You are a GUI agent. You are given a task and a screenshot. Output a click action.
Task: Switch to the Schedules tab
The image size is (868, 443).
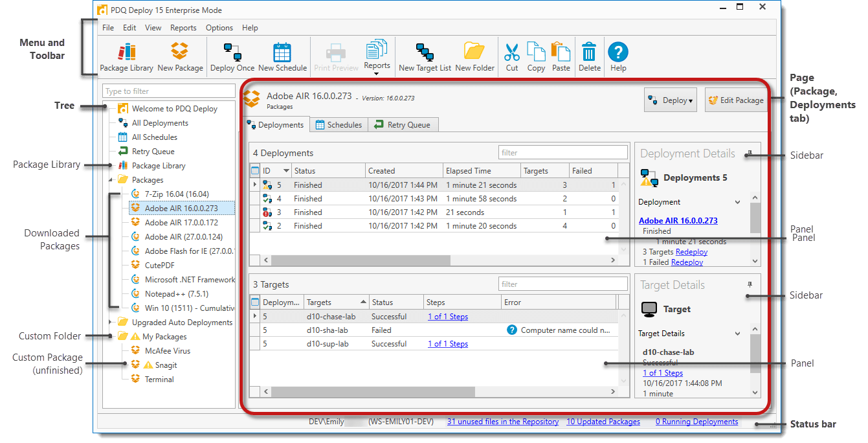tap(339, 124)
